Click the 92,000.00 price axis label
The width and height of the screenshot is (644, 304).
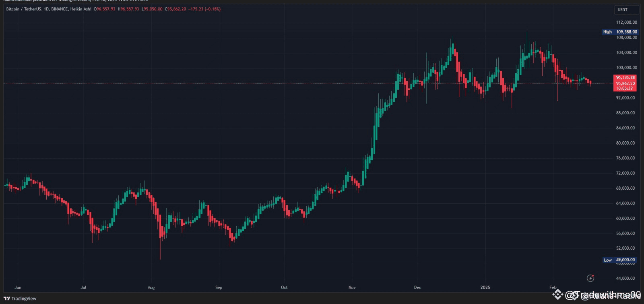625,98
